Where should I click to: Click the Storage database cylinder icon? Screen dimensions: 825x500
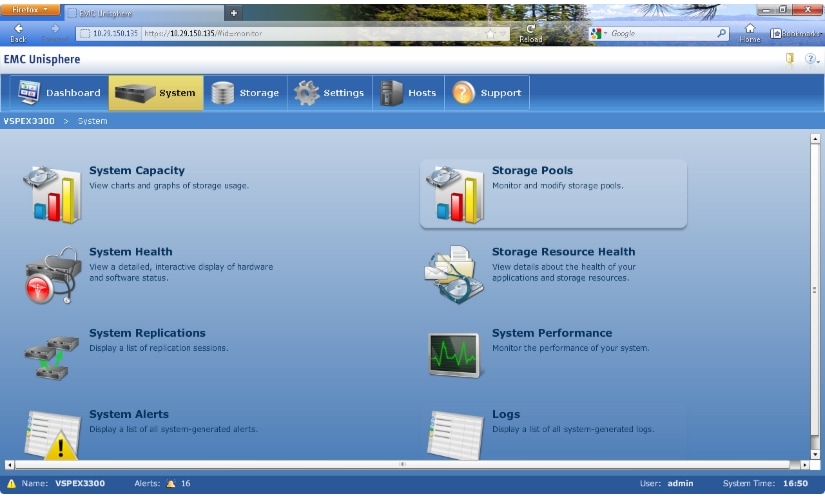(223, 93)
